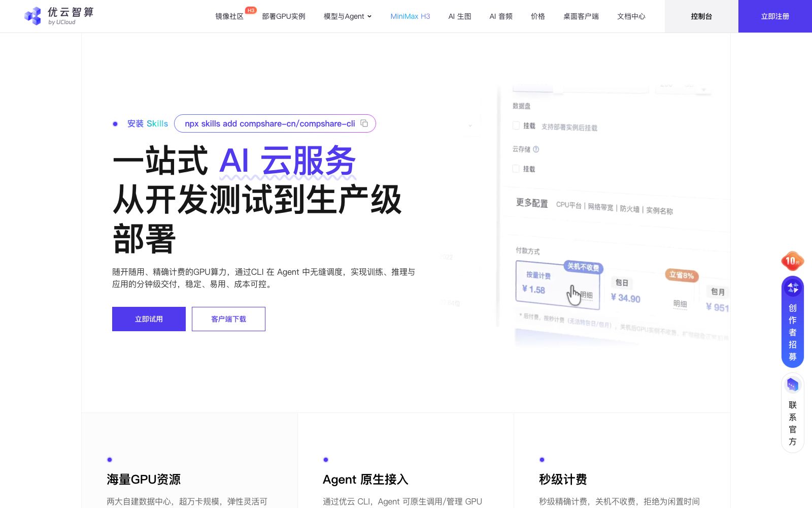Go to 部署GPU实例 page
This screenshot has width=812, height=508.
pyautogui.click(x=284, y=16)
